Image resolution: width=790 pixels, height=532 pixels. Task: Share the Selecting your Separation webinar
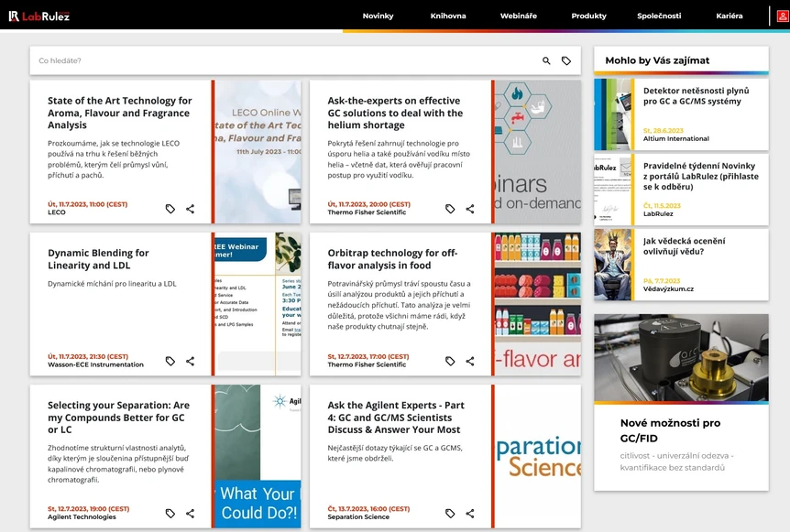point(190,514)
